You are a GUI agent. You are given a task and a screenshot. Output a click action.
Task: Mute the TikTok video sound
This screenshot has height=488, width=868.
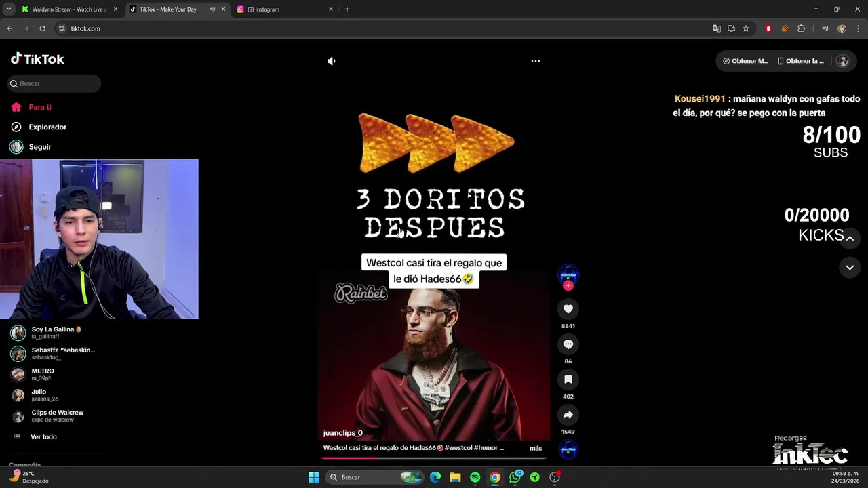331,61
